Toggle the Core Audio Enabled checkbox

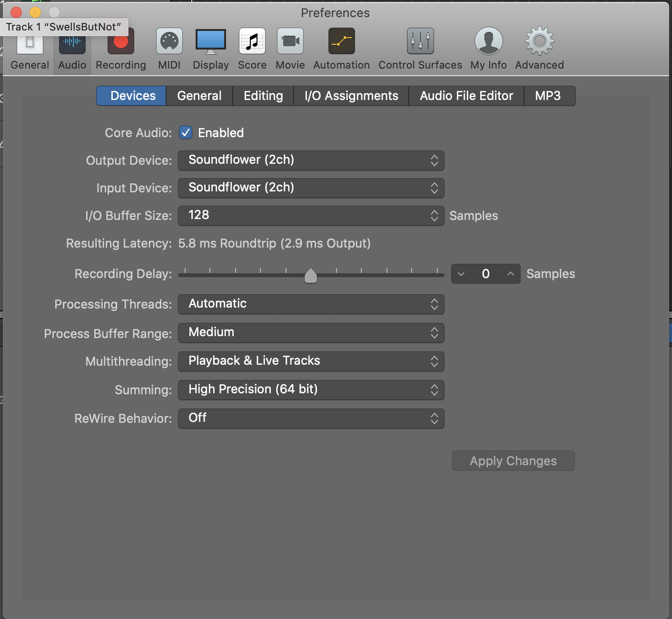point(186,132)
